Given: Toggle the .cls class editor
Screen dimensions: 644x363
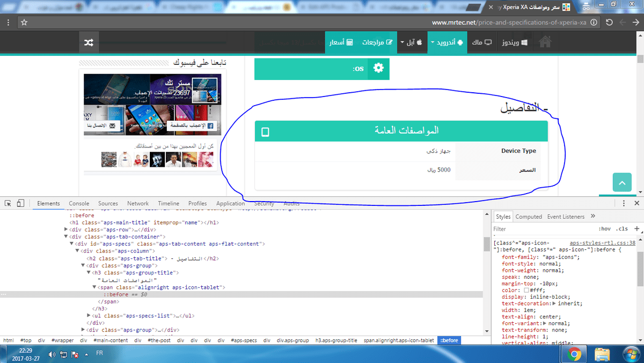Looking at the screenshot, I should pyautogui.click(x=623, y=229).
